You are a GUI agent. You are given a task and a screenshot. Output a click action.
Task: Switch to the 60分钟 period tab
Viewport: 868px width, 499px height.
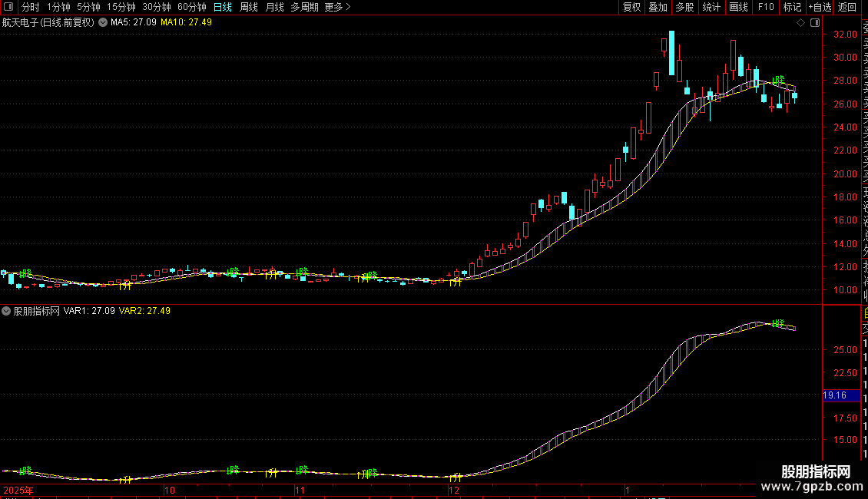pos(192,7)
